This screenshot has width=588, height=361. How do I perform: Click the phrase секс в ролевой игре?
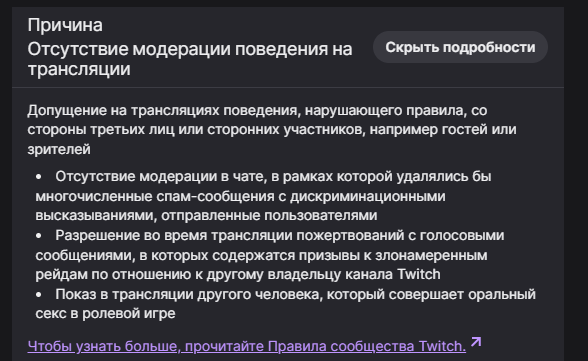[x=105, y=314]
